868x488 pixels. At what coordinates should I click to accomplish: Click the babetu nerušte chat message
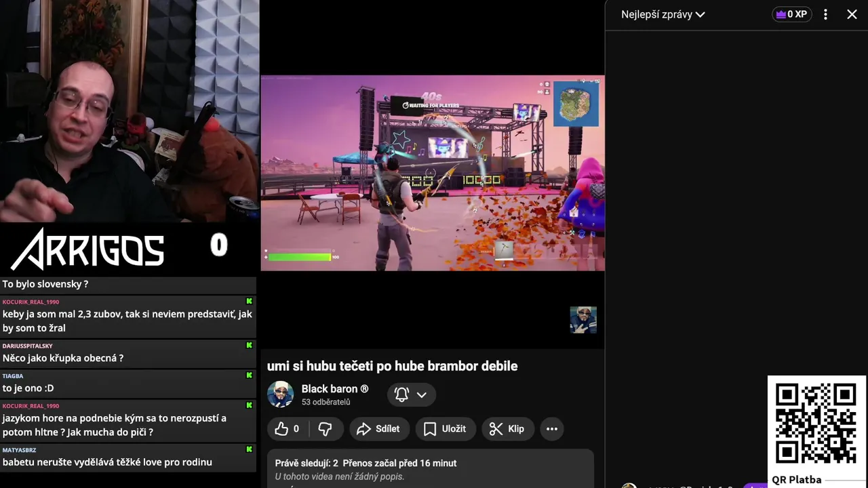click(x=107, y=462)
